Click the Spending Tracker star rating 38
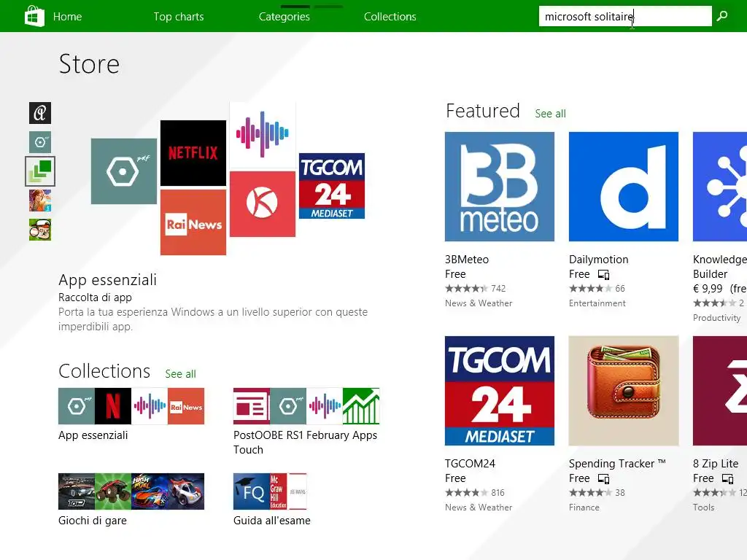 pos(597,493)
